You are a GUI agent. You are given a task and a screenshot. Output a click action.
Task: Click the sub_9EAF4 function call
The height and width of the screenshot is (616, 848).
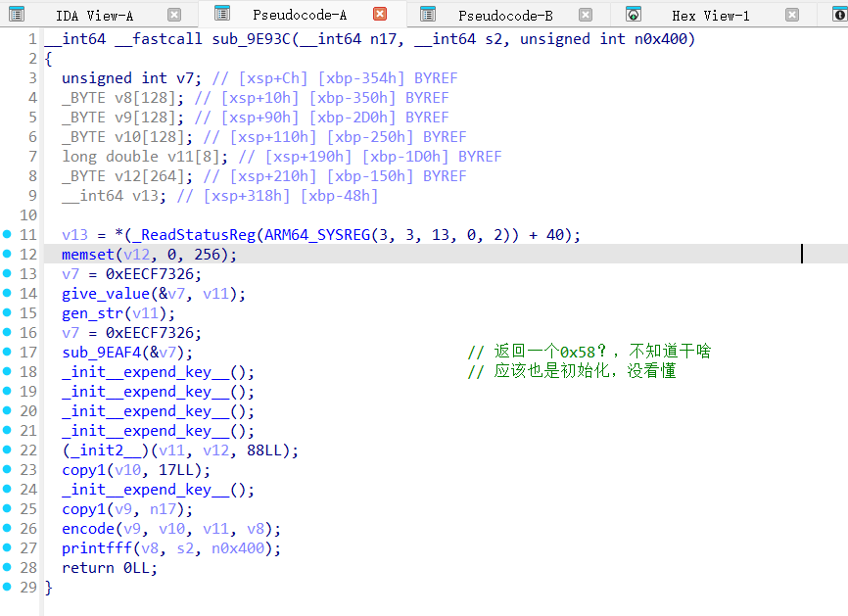pyautogui.click(x=101, y=353)
